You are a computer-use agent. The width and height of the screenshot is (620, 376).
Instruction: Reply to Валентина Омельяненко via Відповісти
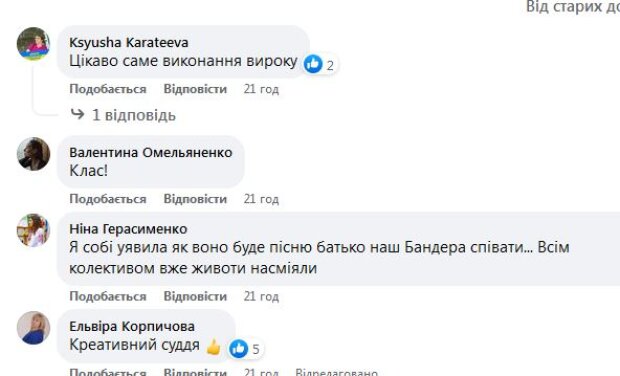click(195, 199)
